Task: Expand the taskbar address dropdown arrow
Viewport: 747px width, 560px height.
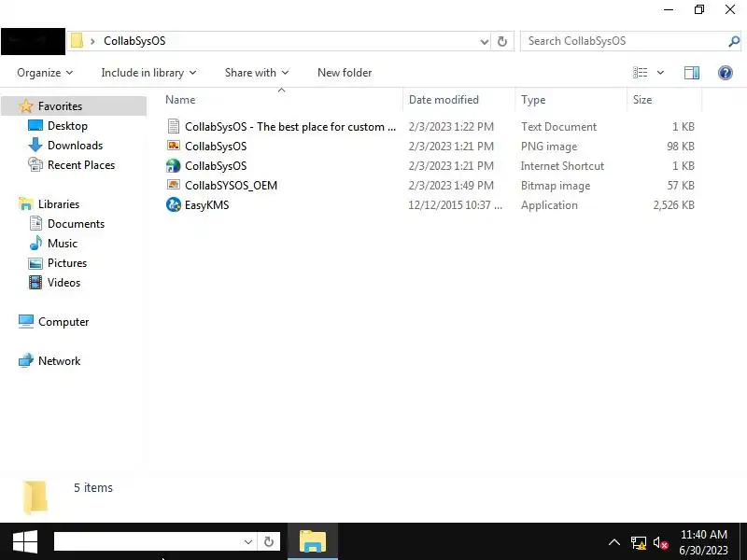Action: point(247,542)
